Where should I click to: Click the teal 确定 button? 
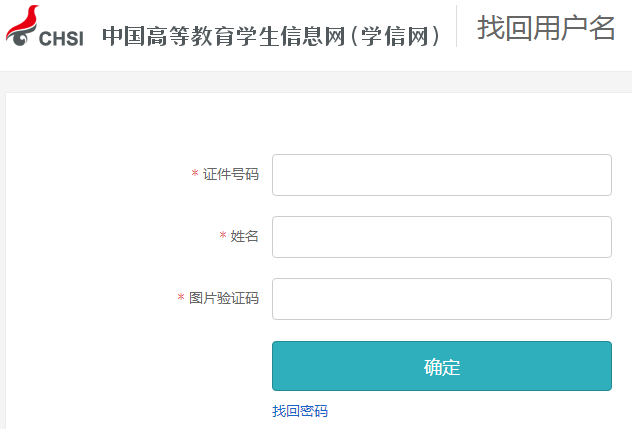pyautogui.click(x=442, y=366)
